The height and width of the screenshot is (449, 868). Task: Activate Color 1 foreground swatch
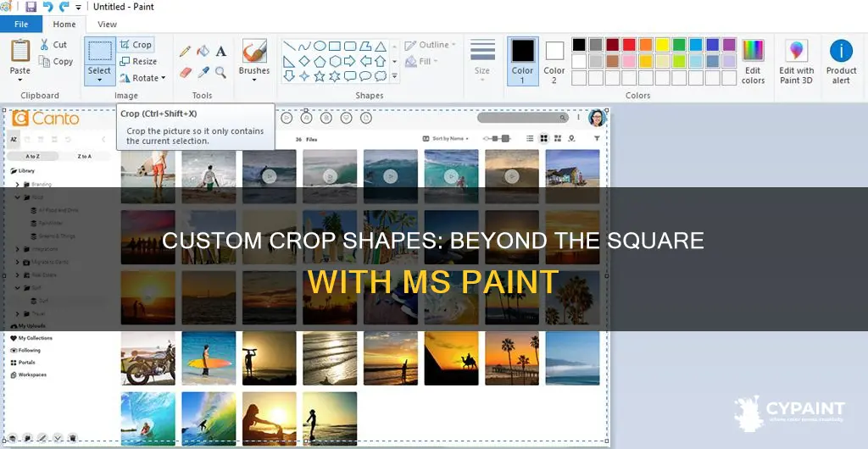522,61
